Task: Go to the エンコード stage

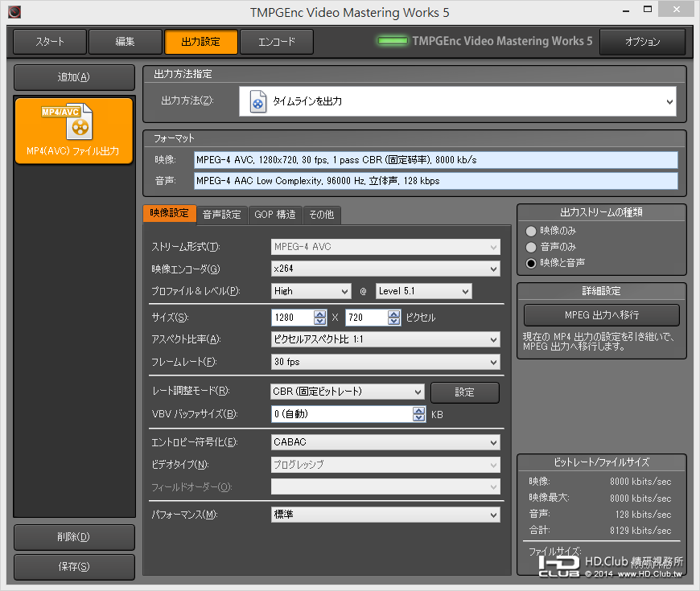Action: point(276,42)
